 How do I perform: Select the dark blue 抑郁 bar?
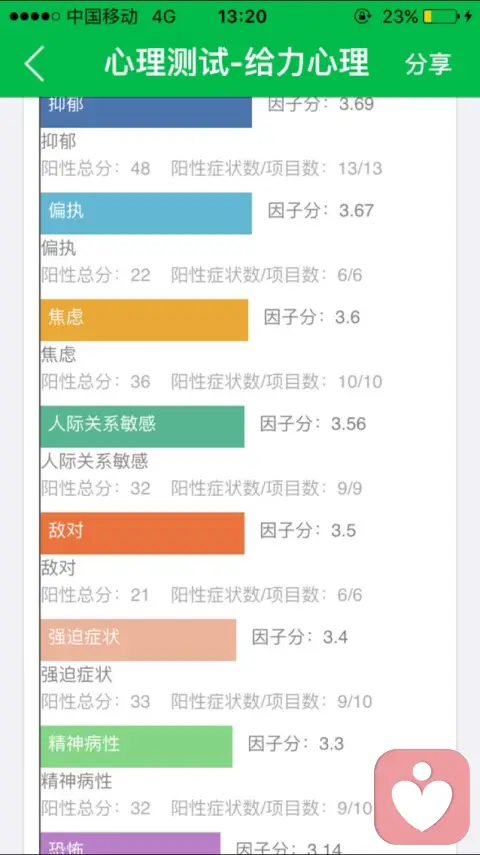146,112
